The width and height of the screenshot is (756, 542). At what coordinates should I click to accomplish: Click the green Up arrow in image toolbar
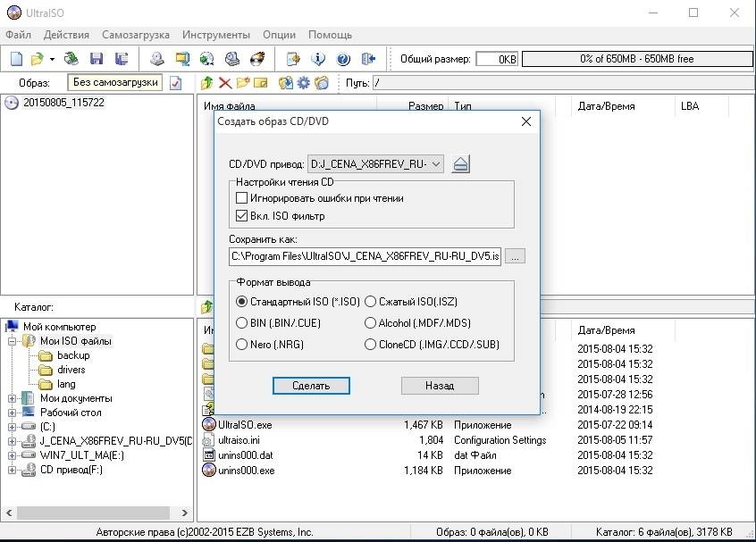[206, 83]
